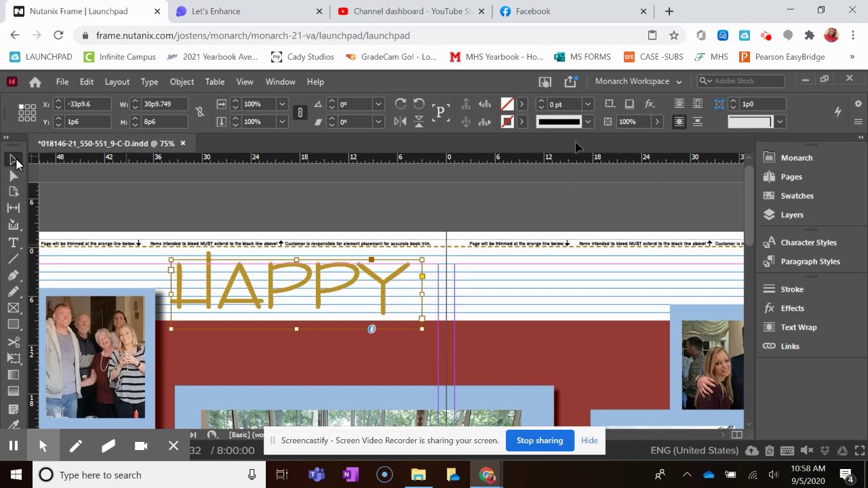Click the Adobe Stock search field

[741, 81]
